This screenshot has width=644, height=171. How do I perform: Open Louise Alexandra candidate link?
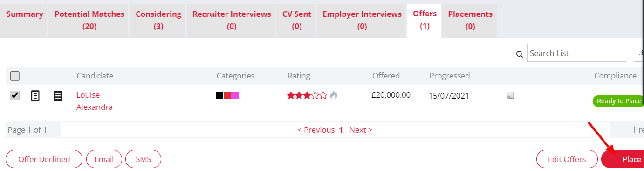coord(95,101)
